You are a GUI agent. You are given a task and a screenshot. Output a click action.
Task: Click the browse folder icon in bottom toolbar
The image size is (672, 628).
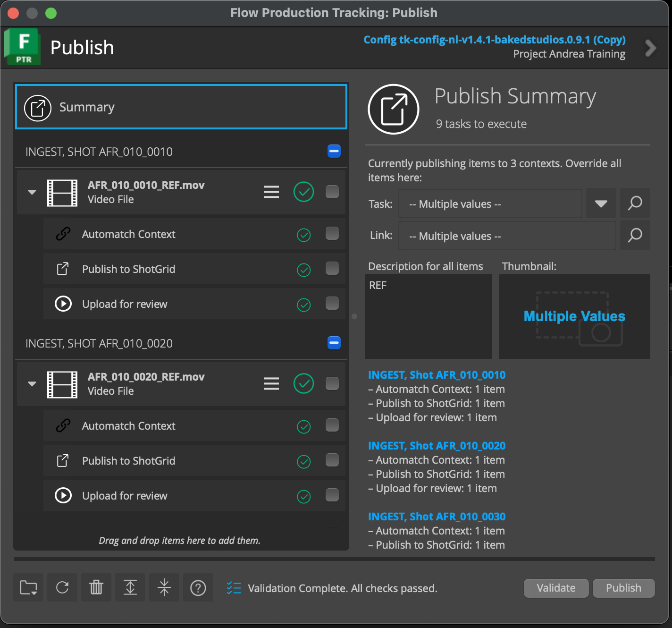(x=28, y=588)
